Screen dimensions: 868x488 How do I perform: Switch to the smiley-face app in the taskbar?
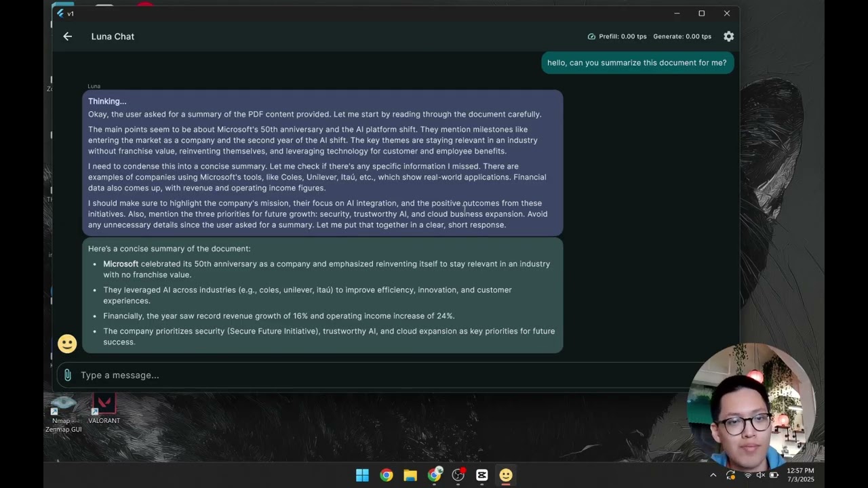[506, 475]
